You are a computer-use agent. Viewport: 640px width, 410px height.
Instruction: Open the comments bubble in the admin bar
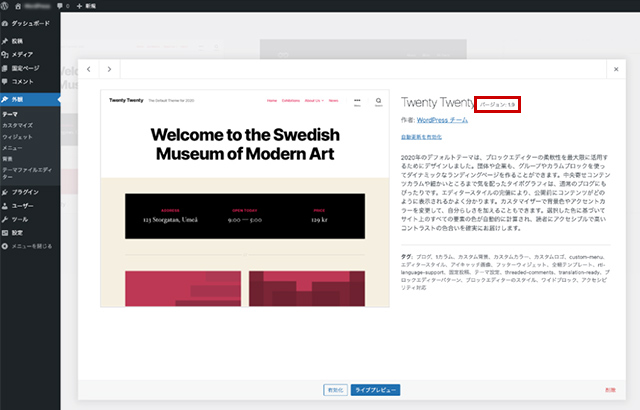coord(63,6)
